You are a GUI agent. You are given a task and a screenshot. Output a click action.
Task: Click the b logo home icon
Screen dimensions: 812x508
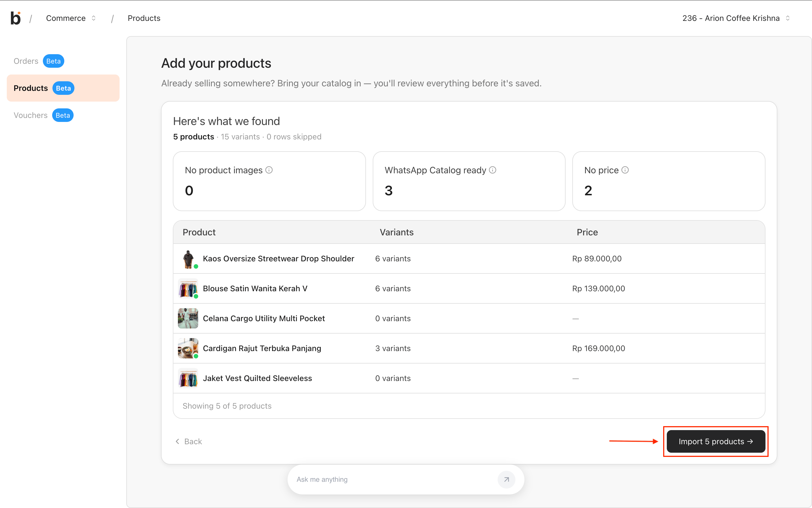click(x=16, y=18)
